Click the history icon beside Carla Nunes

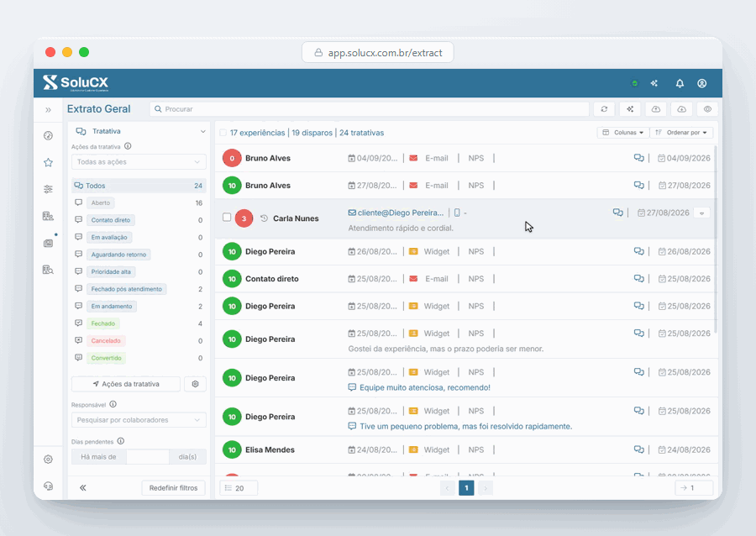tap(264, 218)
